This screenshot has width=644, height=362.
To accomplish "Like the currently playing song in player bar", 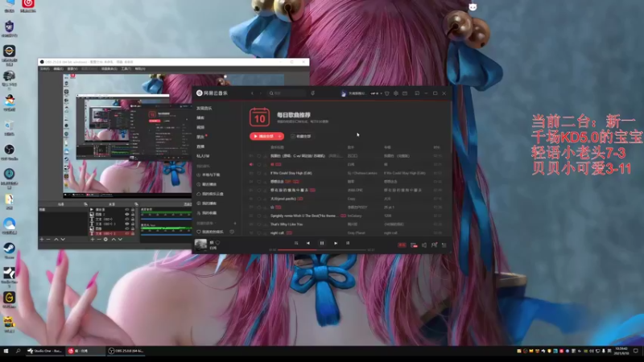I will [217, 243].
